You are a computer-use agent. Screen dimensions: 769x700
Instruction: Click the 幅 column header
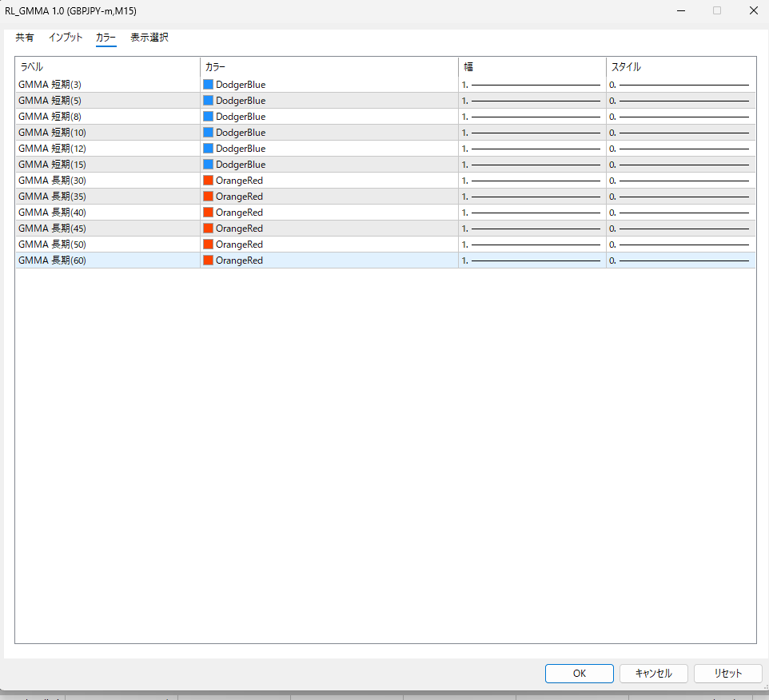(532, 66)
